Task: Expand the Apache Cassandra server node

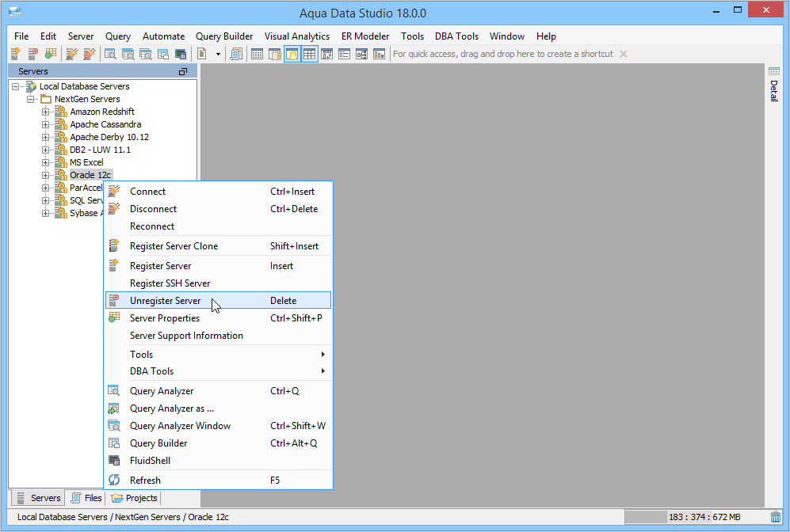Action: (45, 124)
